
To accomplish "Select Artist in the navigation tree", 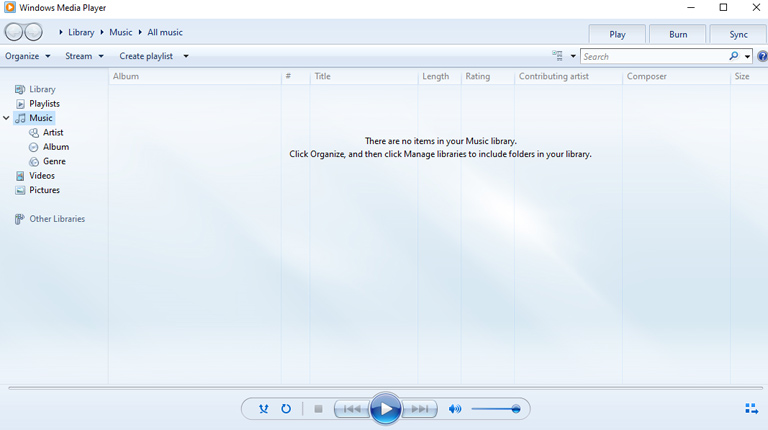I will point(53,133).
